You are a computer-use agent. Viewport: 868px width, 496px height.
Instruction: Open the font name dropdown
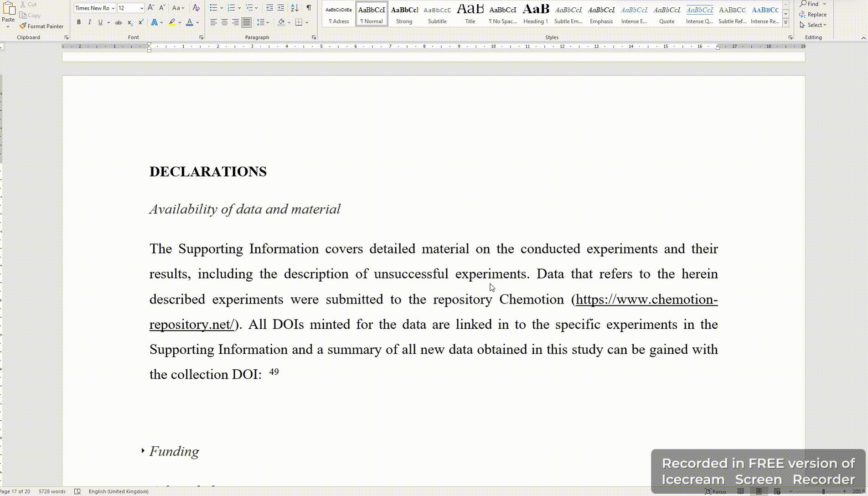click(113, 8)
